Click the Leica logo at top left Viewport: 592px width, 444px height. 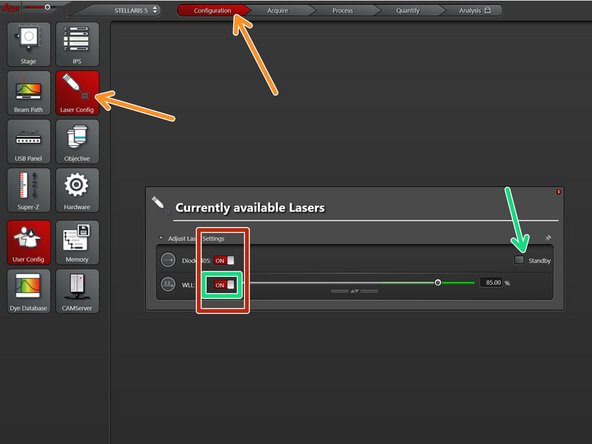pyautogui.click(x=9, y=8)
